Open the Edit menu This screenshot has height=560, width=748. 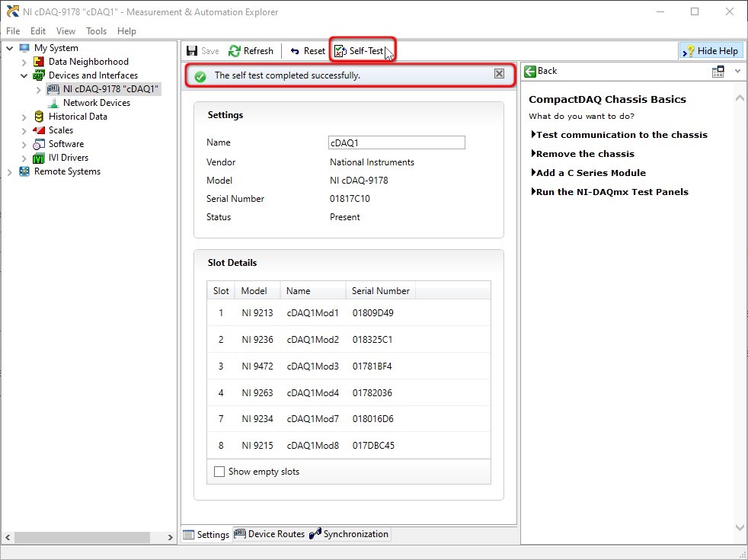tap(38, 31)
